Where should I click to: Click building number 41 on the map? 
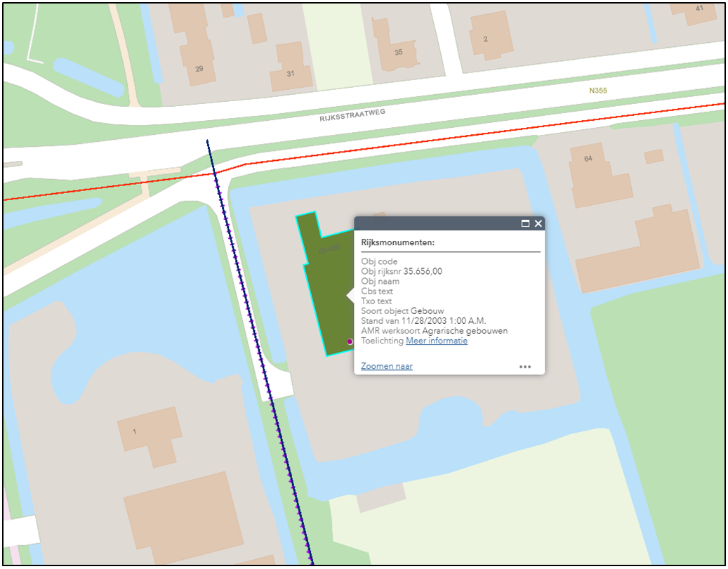[x=699, y=8]
